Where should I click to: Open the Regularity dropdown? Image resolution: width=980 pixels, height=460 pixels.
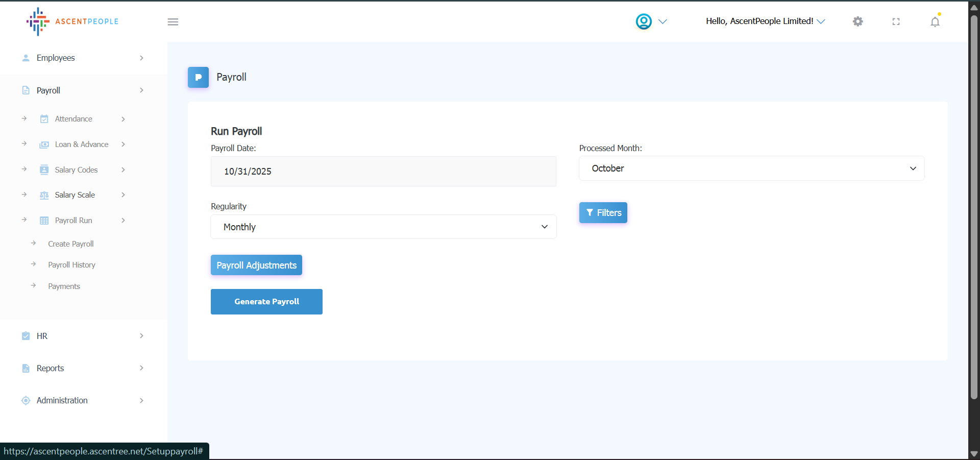(383, 227)
